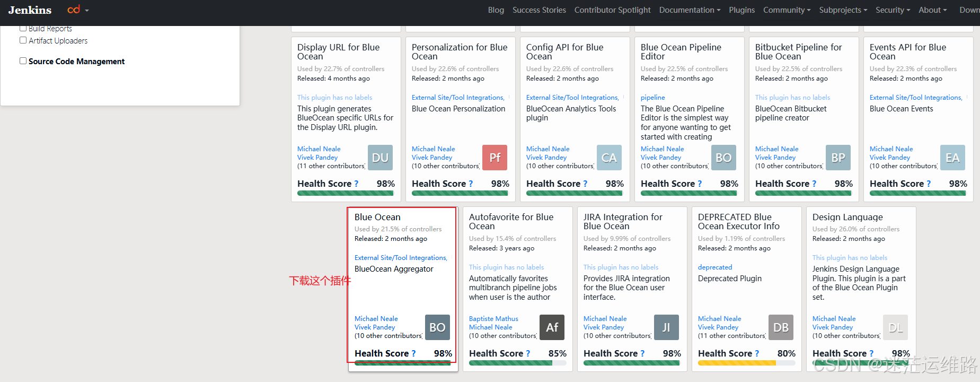The height and width of the screenshot is (382, 980).
Task: Expand the Security dropdown menu
Action: [x=893, y=10]
